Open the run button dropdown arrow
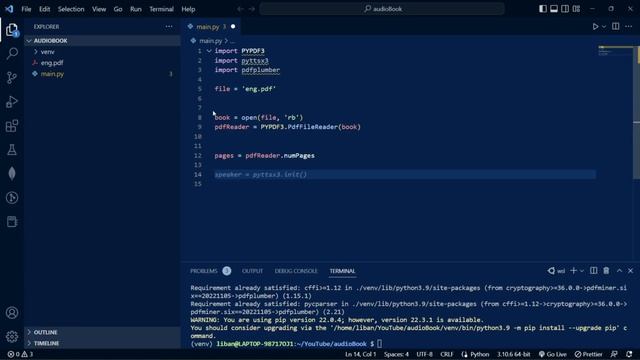 604,27
